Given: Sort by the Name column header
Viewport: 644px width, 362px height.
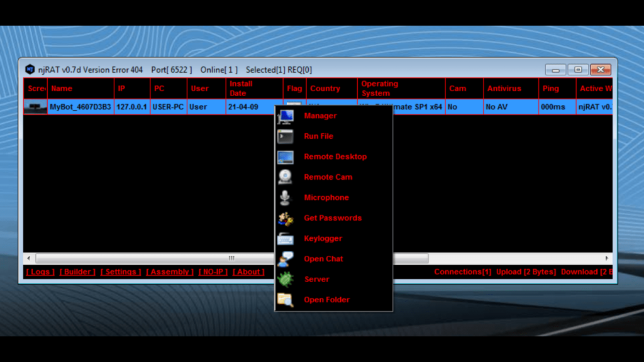Looking at the screenshot, I should [x=81, y=88].
